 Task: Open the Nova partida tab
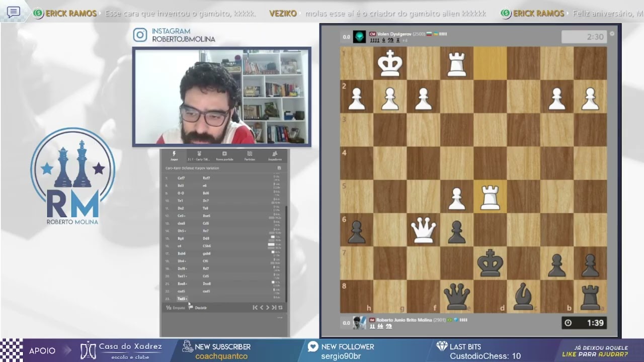pyautogui.click(x=224, y=156)
